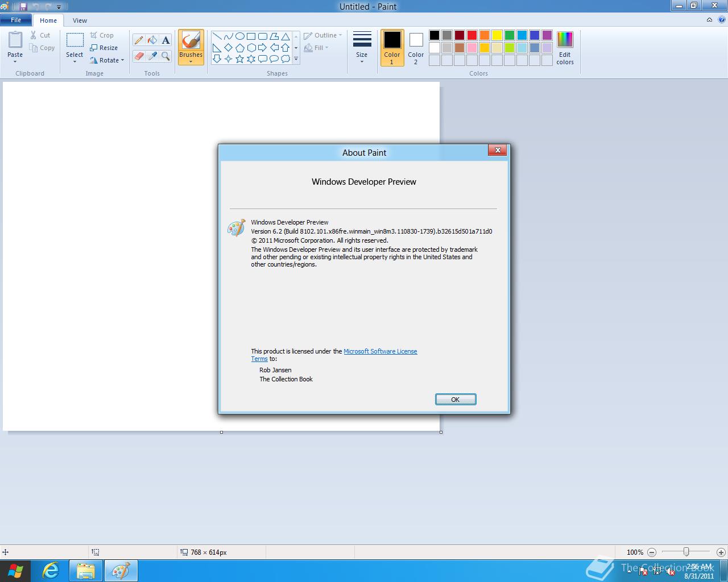Switch to the View tab
Image resolution: width=728 pixels, height=582 pixels.
(80, 20)
